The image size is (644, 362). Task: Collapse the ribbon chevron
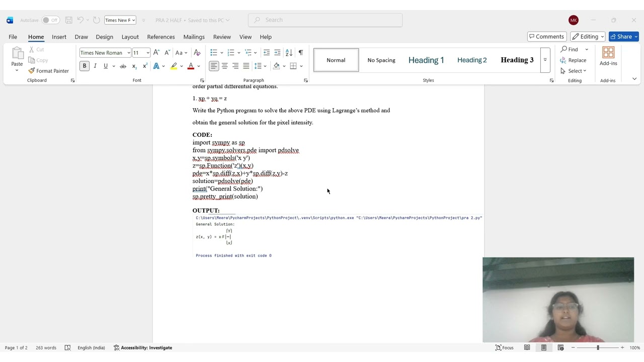pos(634,79)
